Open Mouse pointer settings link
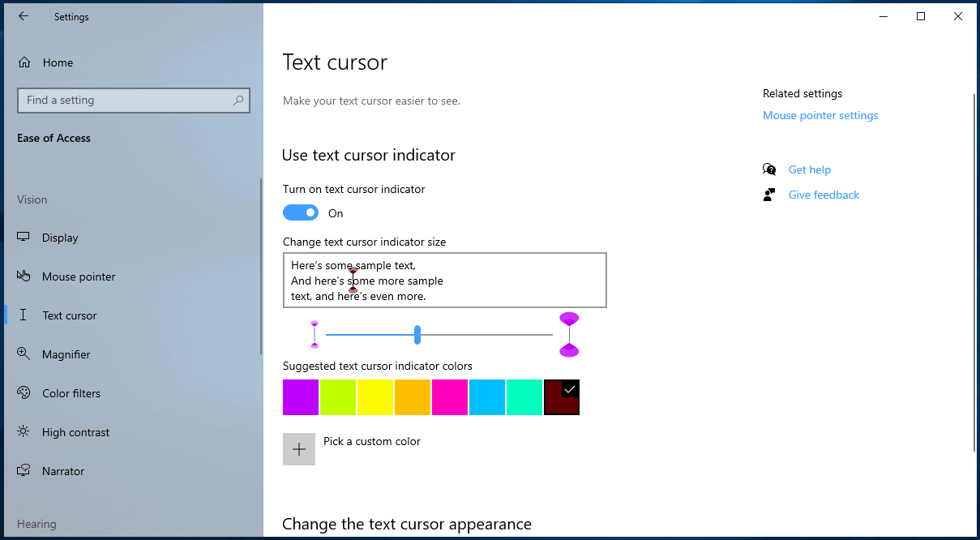Viewport: 980px width, 540px height. [x=820, y=115]
